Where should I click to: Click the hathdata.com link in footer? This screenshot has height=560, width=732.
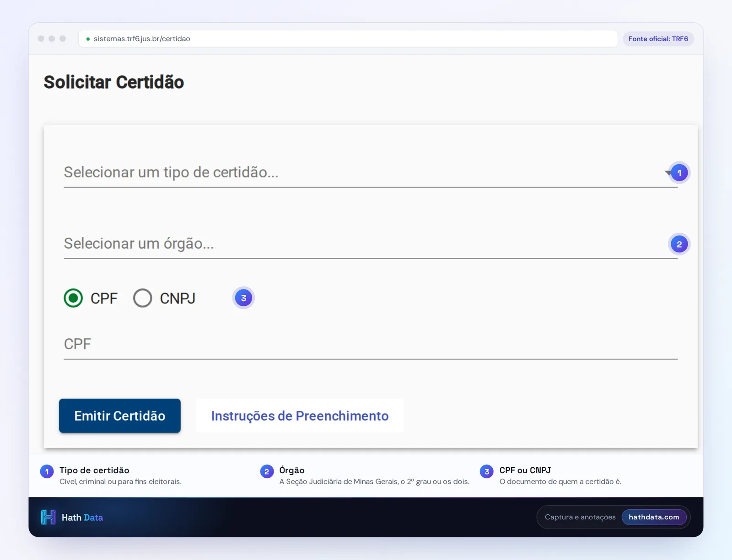click(654, 517)
